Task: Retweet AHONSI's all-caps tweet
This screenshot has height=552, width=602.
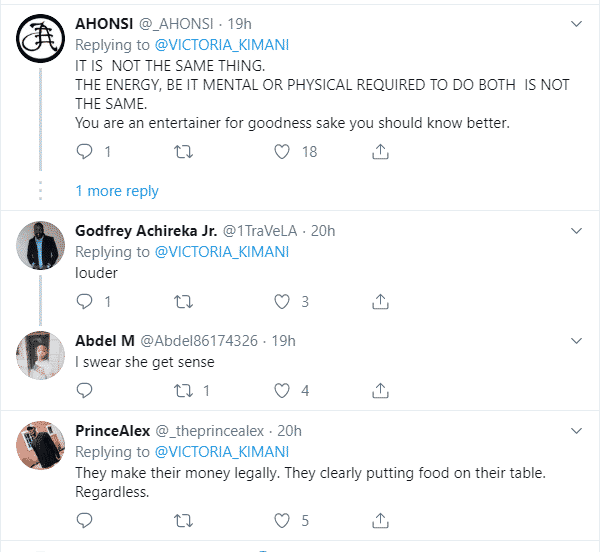Action: (x=183, y=152)
